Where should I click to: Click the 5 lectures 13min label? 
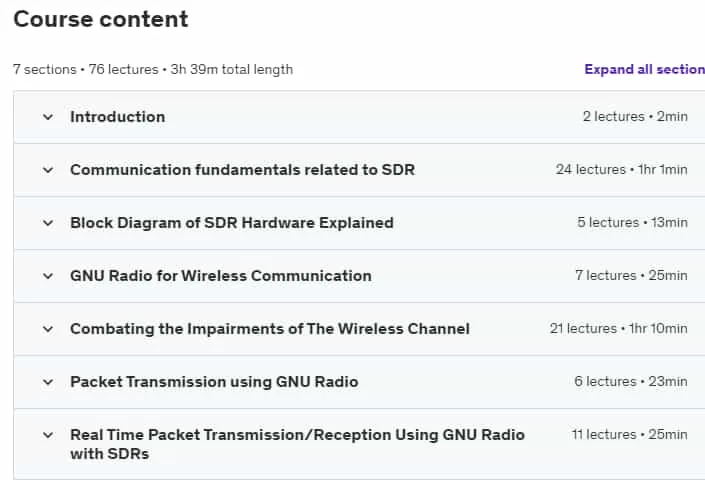pos(633,222)
